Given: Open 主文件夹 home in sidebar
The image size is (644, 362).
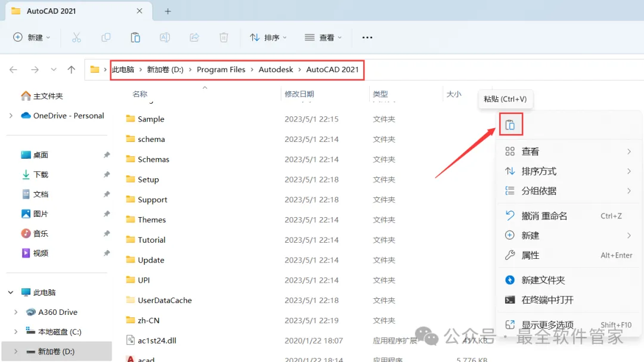Looking at the screenshot, I should 42,96.
